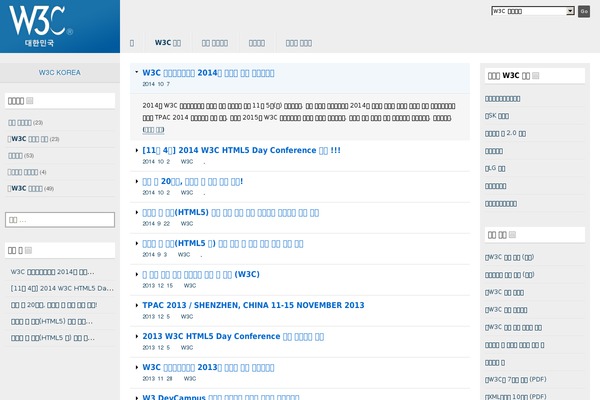Expand arrow of post ending '(W3C)' dated 2013 12 15

tap(137, 274)
